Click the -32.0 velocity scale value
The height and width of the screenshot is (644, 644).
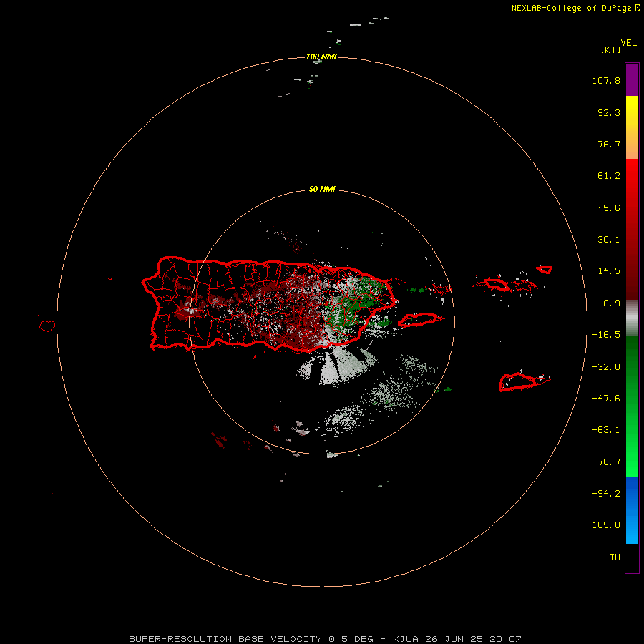click(x=606, y=367)
